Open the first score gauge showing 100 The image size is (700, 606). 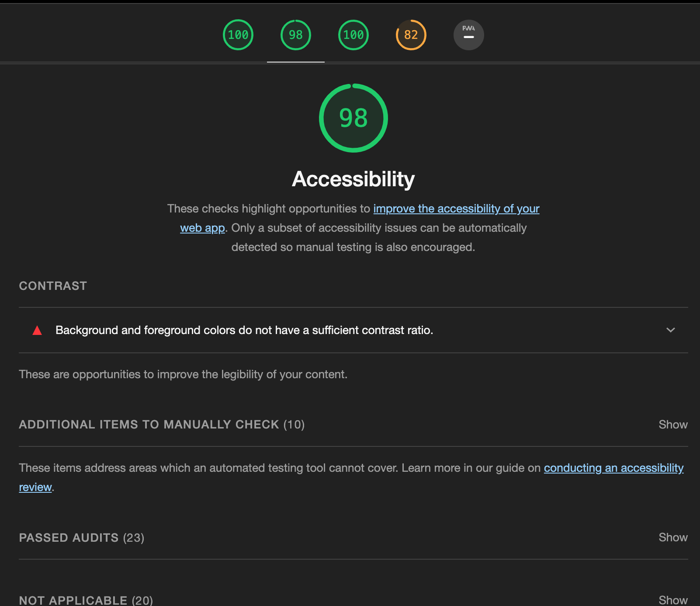[238, 35]
